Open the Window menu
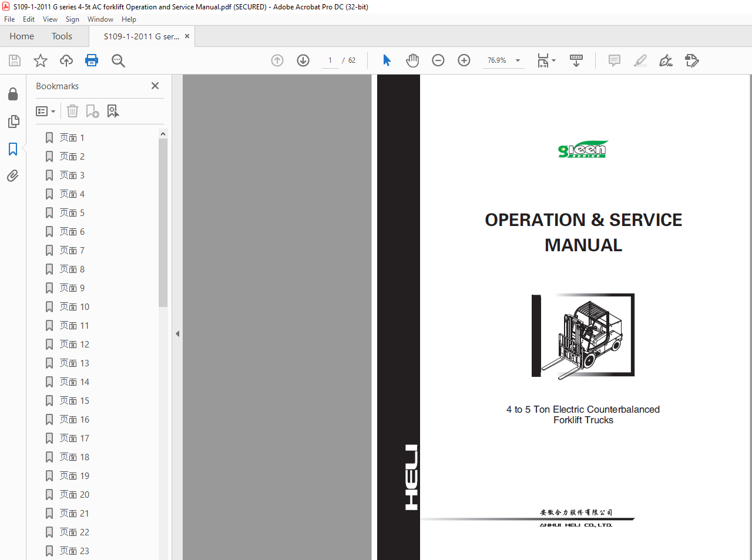The width and height of the screenshot is (752, 560). (x=100, y=19)
